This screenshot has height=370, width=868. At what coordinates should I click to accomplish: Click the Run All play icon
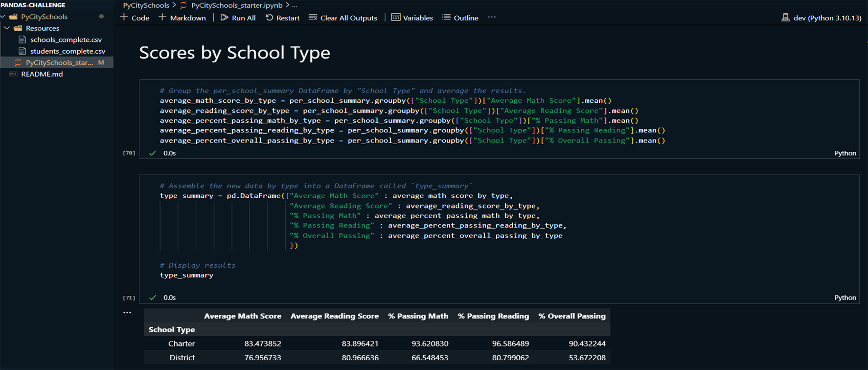tap(224, 17)
